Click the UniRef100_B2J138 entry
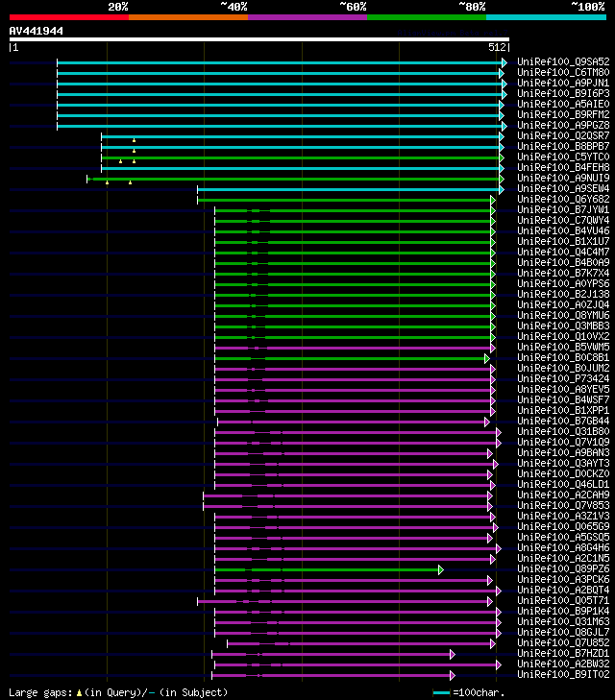This screenshot has height=700, width=615. click(563, 294)
